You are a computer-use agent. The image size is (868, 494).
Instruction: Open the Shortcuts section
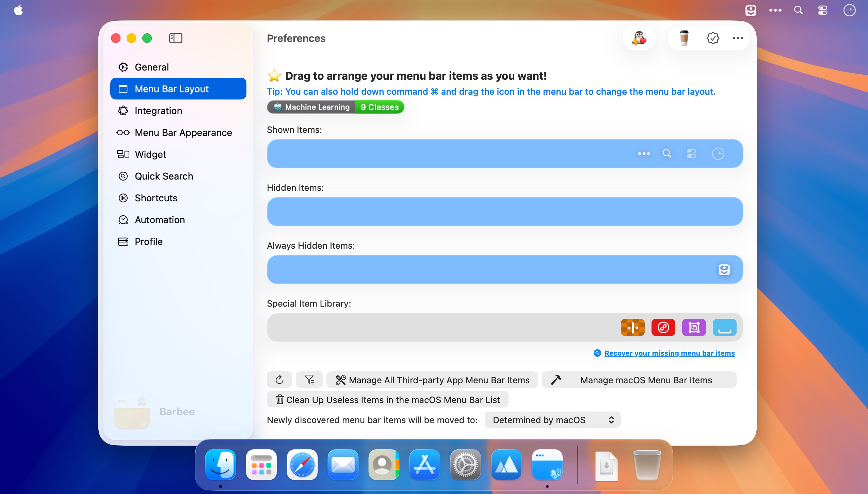[x=178, y=198]
